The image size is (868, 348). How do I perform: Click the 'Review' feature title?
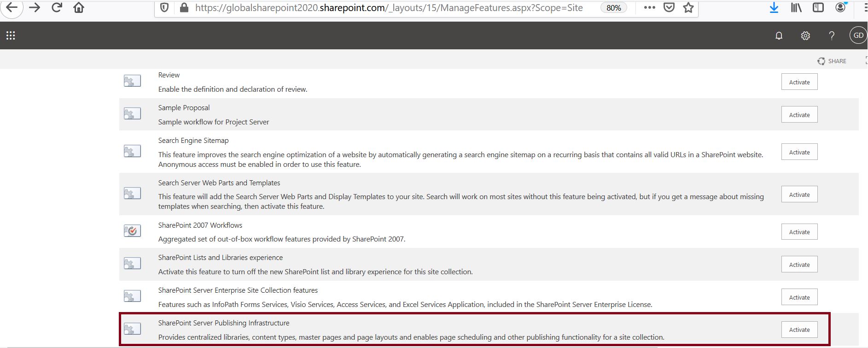click(169, 75)
